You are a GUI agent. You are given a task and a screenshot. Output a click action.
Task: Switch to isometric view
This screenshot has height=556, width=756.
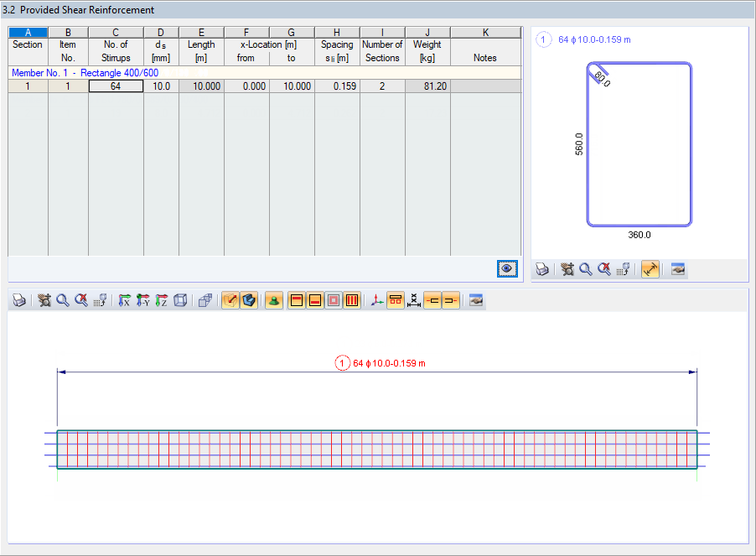pyautogui.click(x=180, y=300)
